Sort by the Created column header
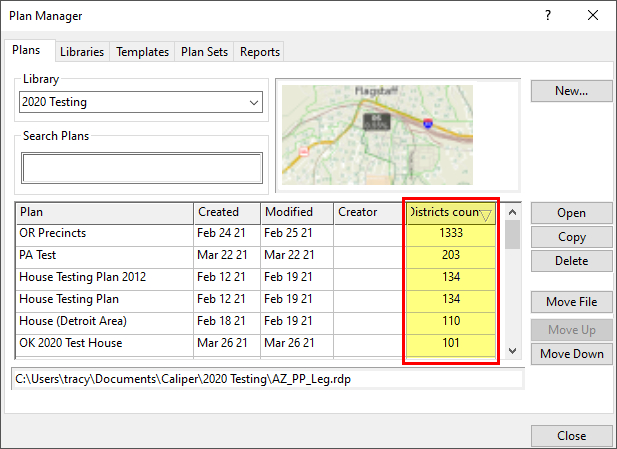 click(x=226, y=212)
